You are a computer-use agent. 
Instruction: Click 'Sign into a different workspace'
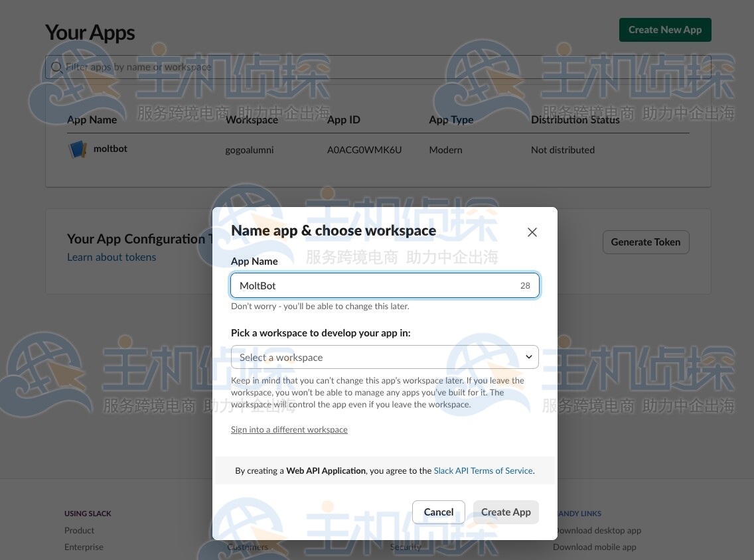[289, 429]
